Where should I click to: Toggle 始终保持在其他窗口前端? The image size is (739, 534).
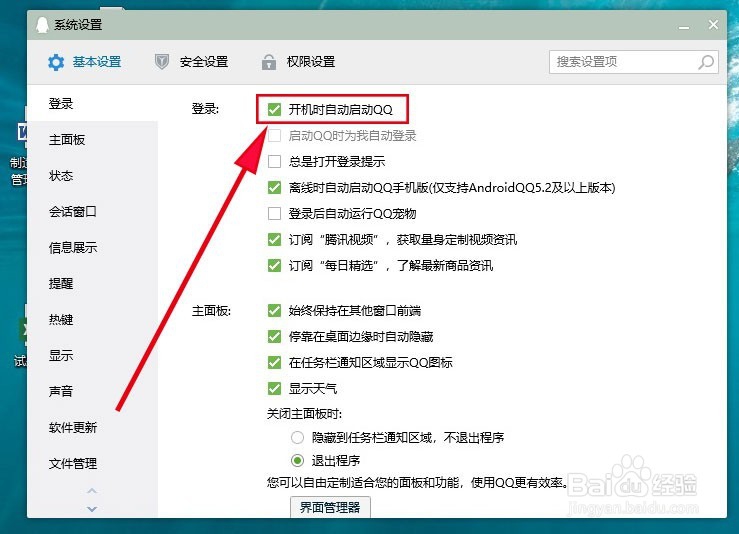click(x=274, y=311)
